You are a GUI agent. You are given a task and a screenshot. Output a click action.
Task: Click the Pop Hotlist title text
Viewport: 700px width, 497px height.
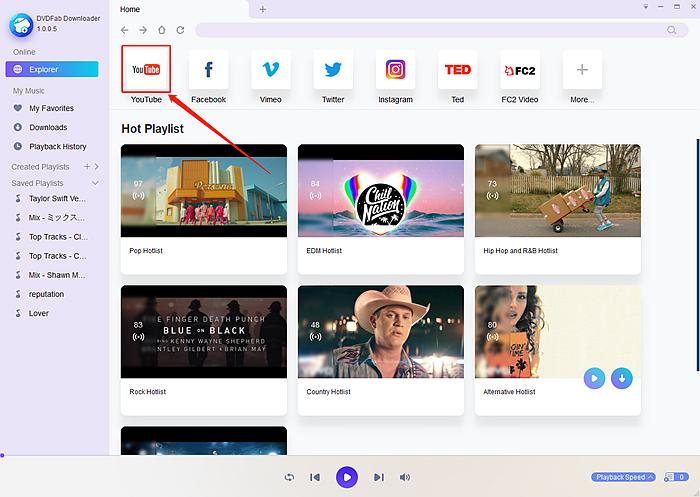click(146, 251)
